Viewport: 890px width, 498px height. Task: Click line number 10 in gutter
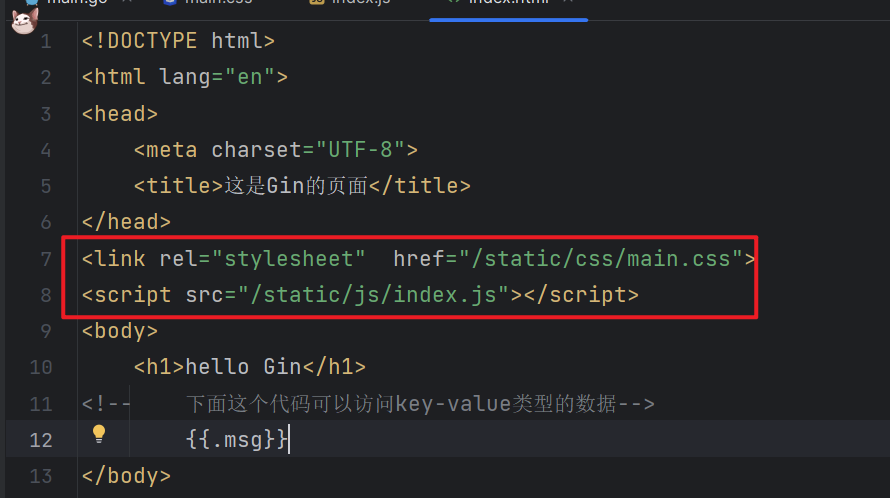click(41, 367)
